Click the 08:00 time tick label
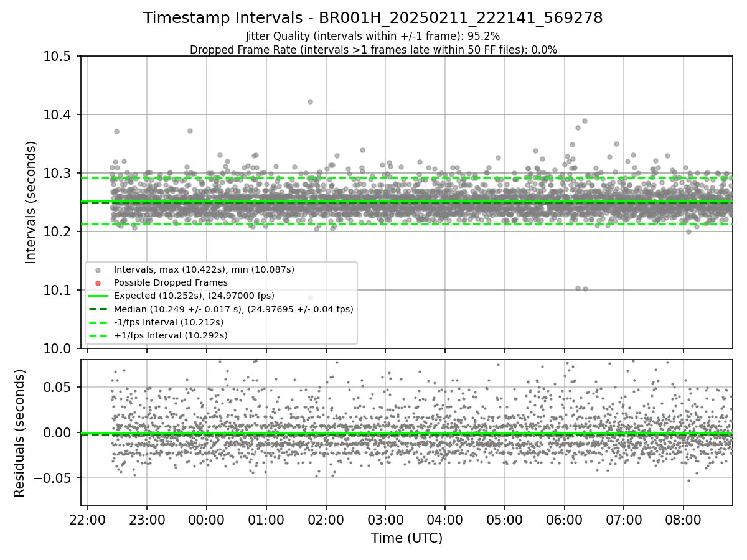Image resolution: width=747 pixels, height=560 pixels. 684,519
